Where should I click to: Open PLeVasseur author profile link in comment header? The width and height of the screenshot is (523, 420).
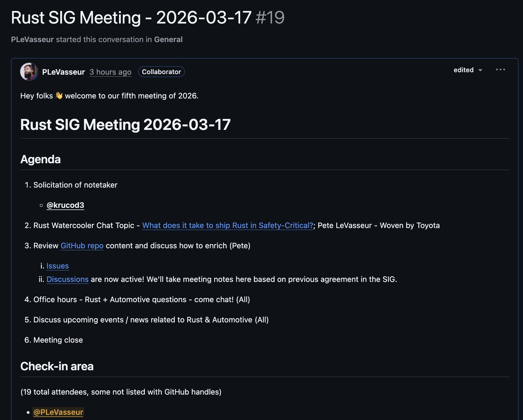pos(64,72)
